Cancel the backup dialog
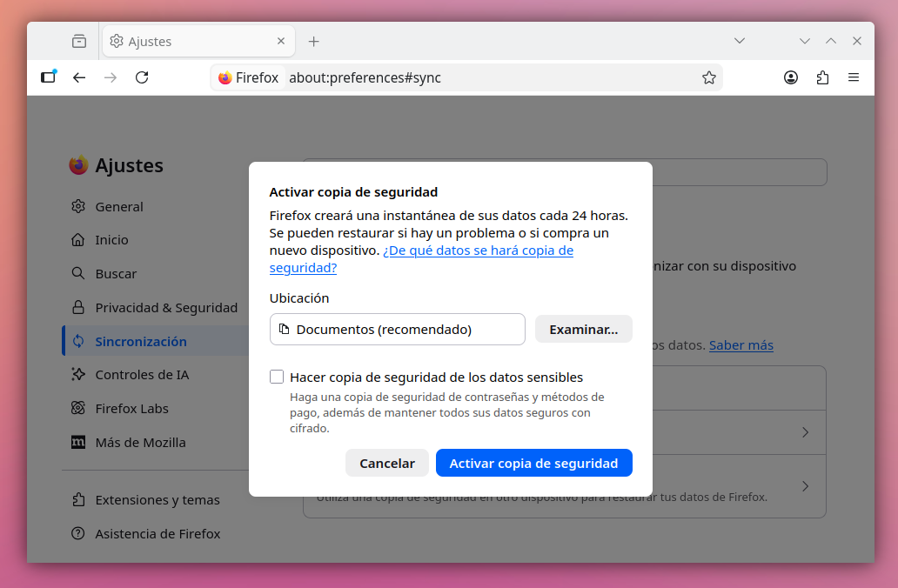This screenshot has height=588, width=898. tap(387, 463)
